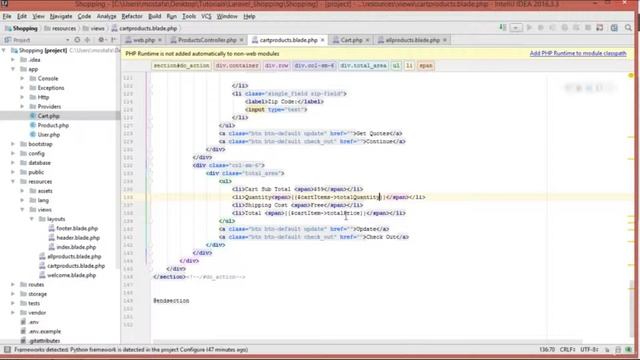Expand the vendor folder
Screen dimensions: 640x360
coord(13,313)
